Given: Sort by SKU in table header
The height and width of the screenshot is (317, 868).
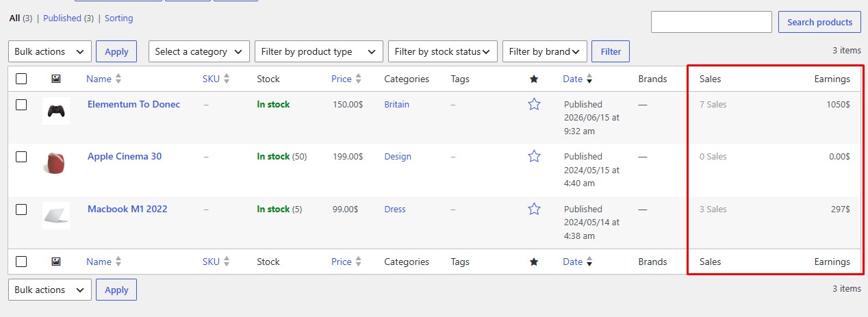Looking at the screenshot, I should [216, 79].
